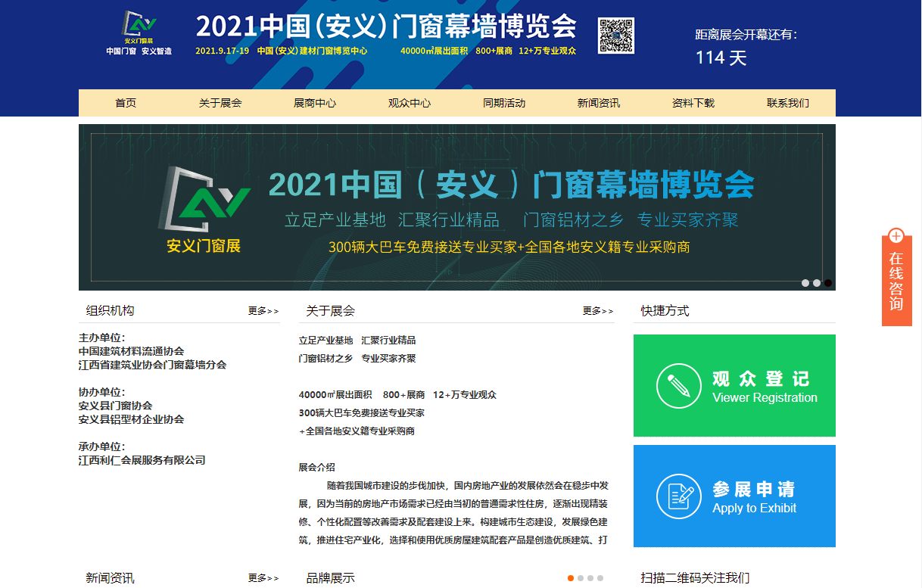Click the QR code in header

point(616,36)
